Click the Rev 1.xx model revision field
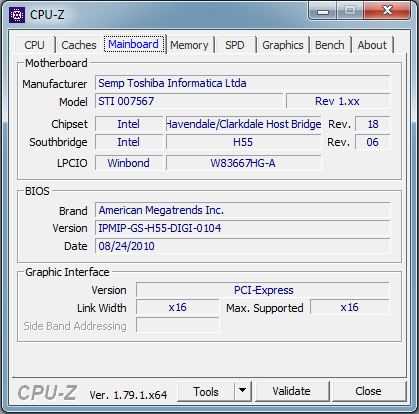The image size is (419, 414). click(338, 101)
